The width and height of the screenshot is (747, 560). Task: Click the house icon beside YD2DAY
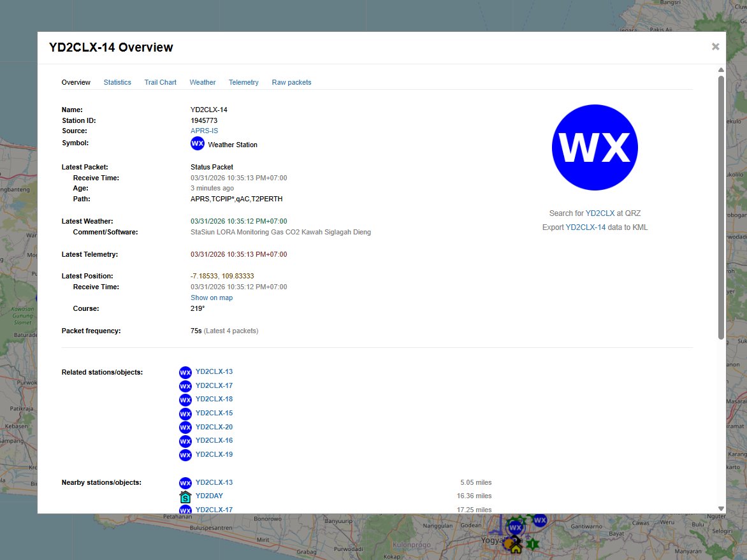coord(185,497)
